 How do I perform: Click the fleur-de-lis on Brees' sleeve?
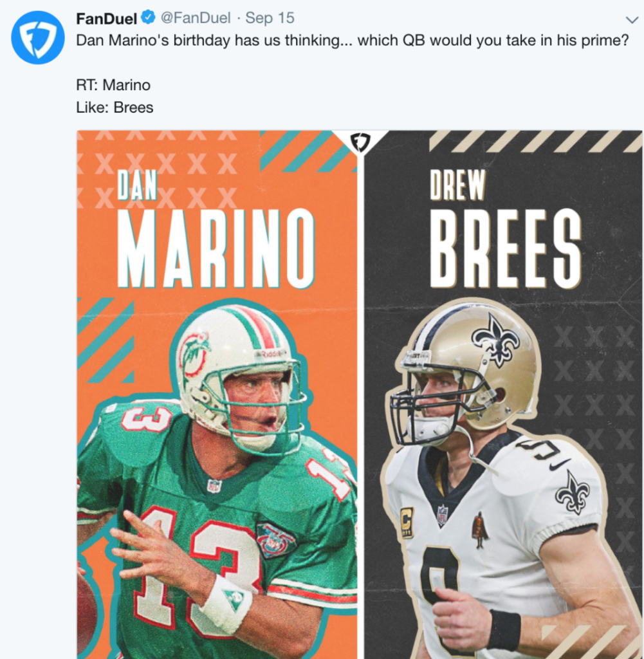(x=572, y=492)
